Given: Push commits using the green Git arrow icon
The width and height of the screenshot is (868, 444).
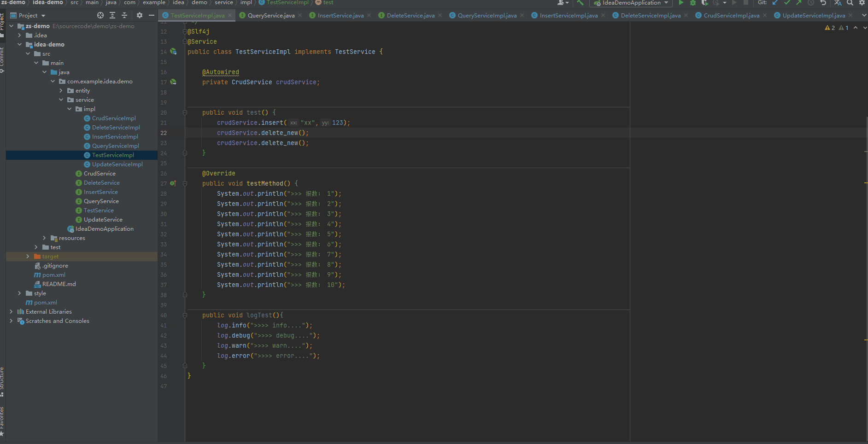Looking at the screenshot, I should click(x=798, y=3).
